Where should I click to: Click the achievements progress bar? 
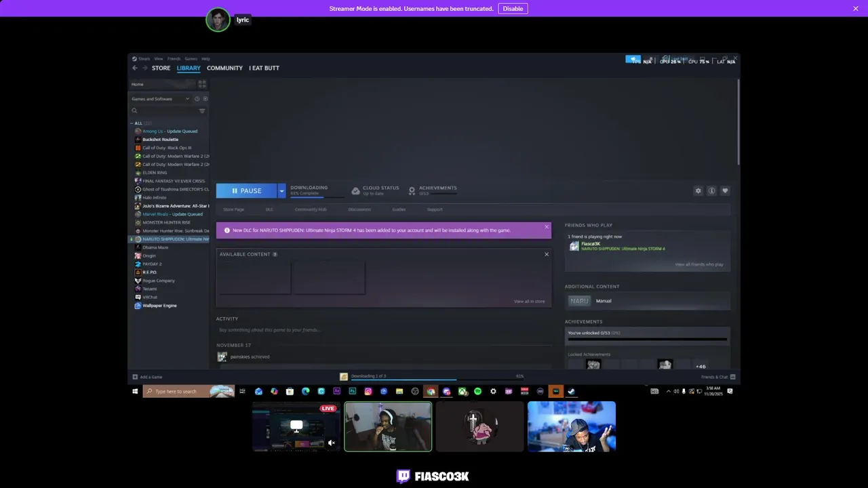(x=647, y=340)
